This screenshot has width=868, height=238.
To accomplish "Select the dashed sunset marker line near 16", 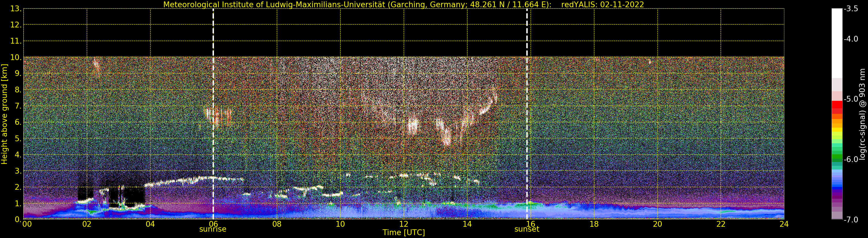I will (x=527, y=114).
